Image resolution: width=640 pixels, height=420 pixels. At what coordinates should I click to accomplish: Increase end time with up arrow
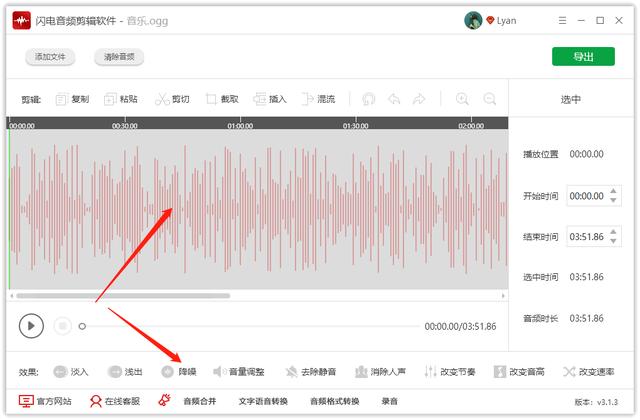point(613,232)
